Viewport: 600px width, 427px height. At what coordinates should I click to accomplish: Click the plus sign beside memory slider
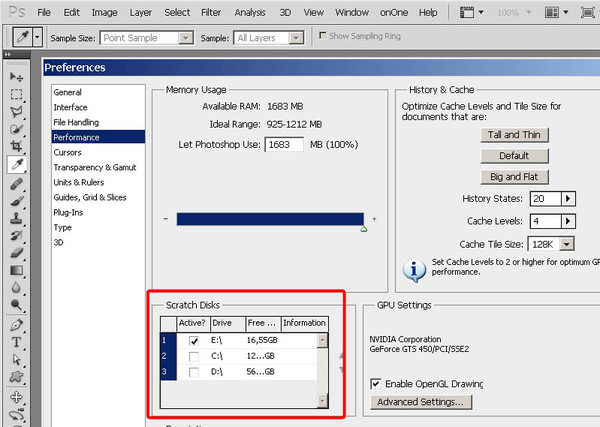click(374, 219)
